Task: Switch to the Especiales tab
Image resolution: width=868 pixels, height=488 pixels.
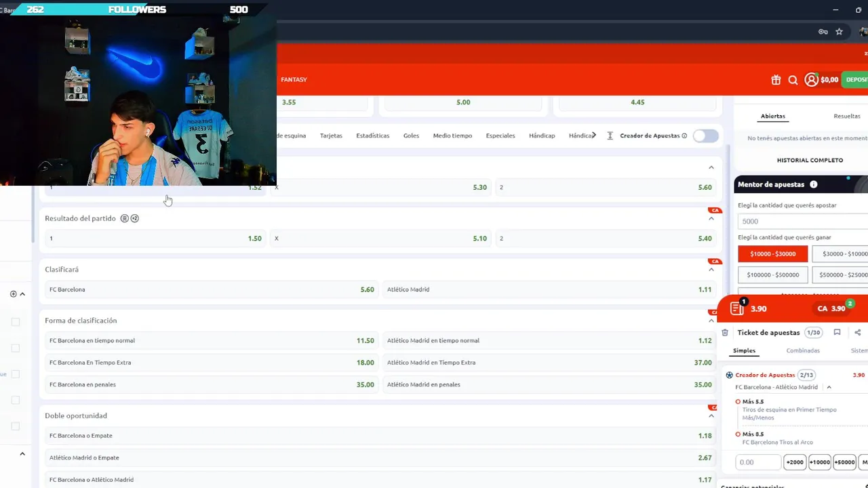Action: tap(500, 136)
